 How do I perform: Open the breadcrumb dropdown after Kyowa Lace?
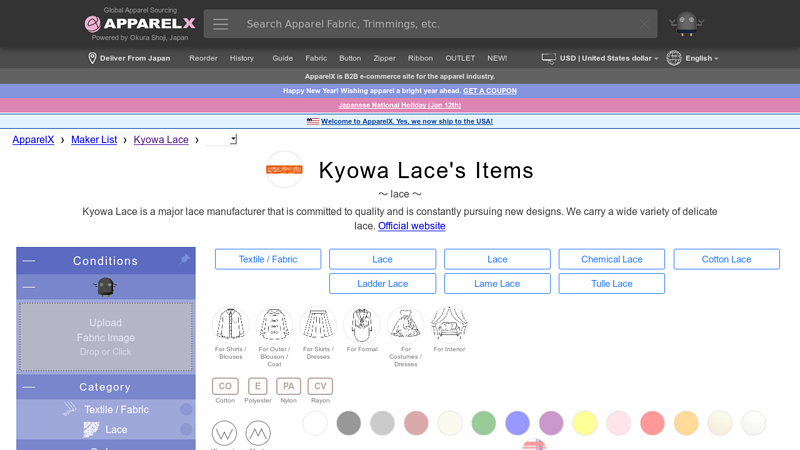point(221,139)
